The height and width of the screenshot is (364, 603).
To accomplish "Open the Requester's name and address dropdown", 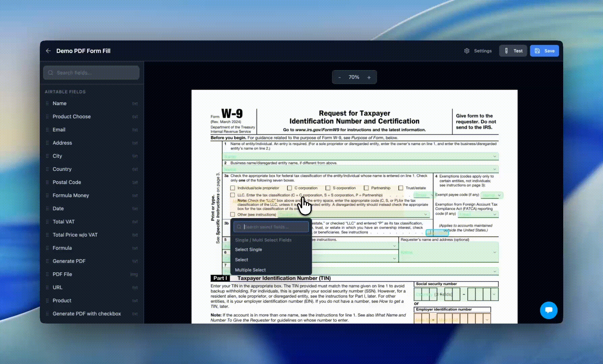I will [x=495, y=252].
